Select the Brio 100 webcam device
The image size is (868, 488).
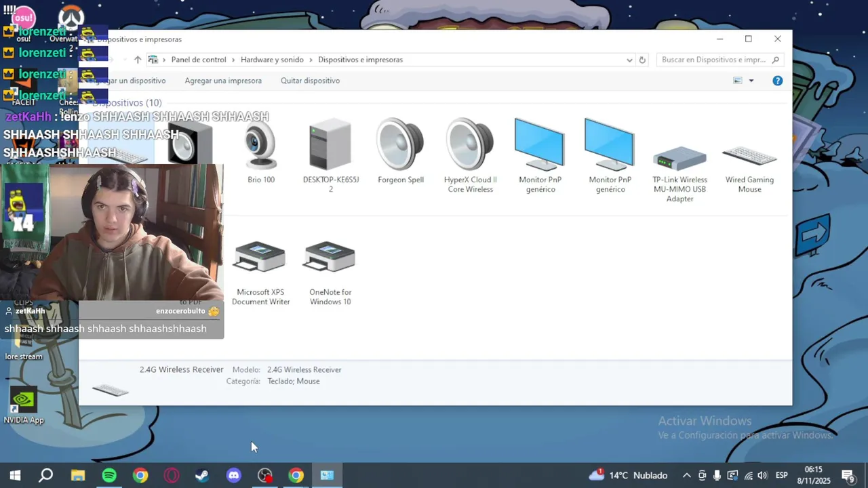point(261,152)
